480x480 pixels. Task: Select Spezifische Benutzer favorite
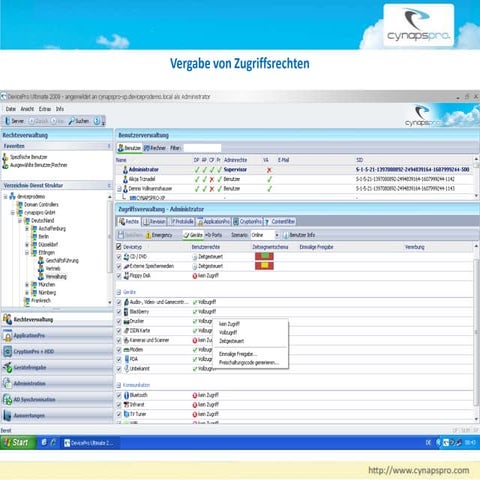[29, 157]
